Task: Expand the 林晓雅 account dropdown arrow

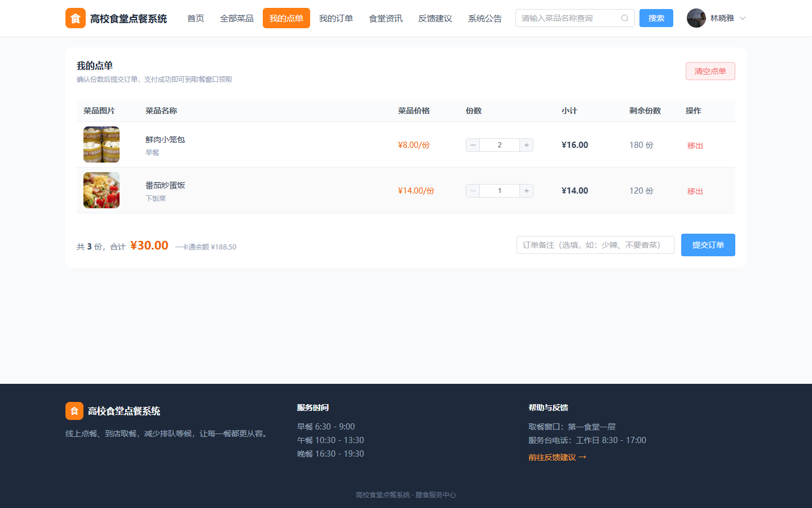Action: point(743,18)
